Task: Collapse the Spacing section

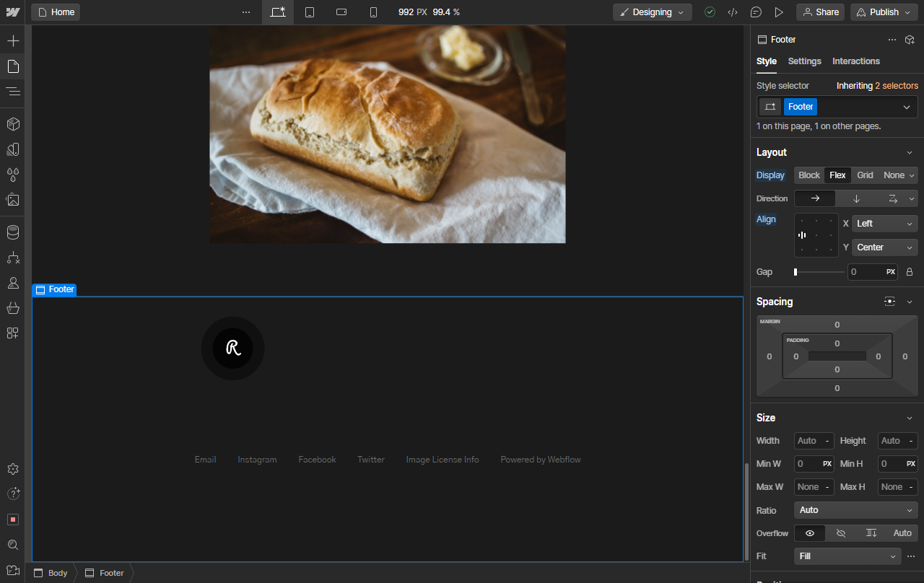Action: tap(910, 302)
